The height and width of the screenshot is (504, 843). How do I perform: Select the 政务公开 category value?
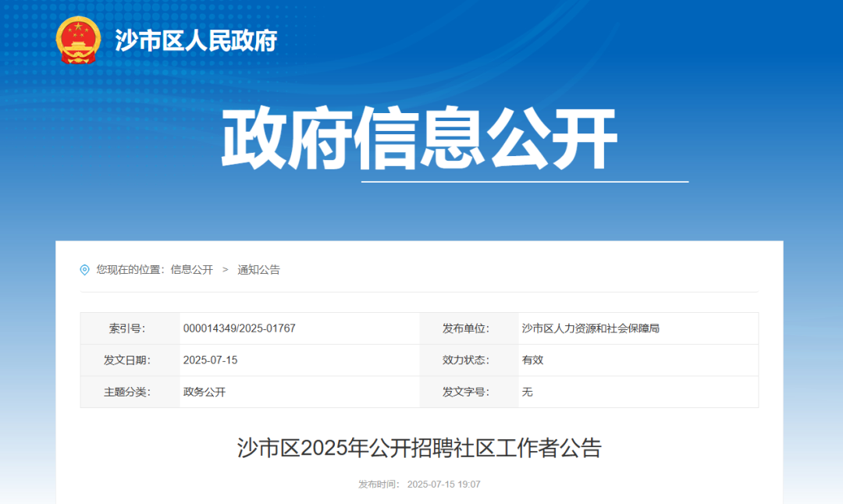pos(205,392)
